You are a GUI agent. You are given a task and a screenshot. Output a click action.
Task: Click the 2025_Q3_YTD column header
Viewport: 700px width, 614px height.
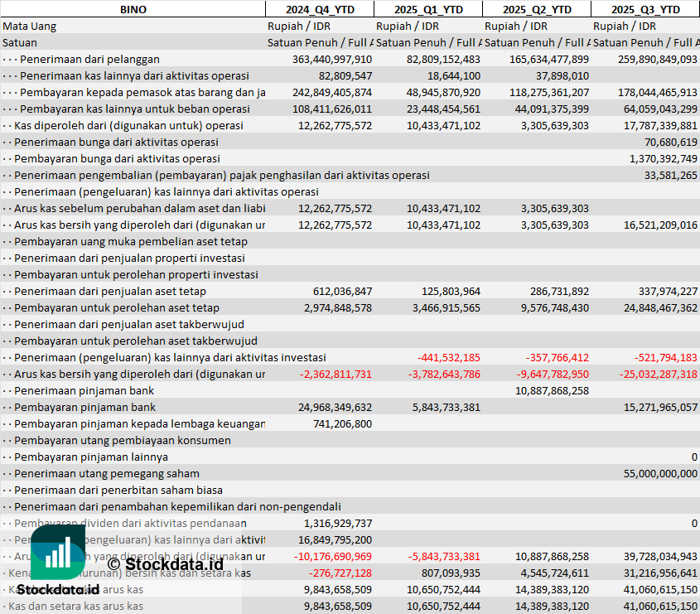click(x=645, y=9)
